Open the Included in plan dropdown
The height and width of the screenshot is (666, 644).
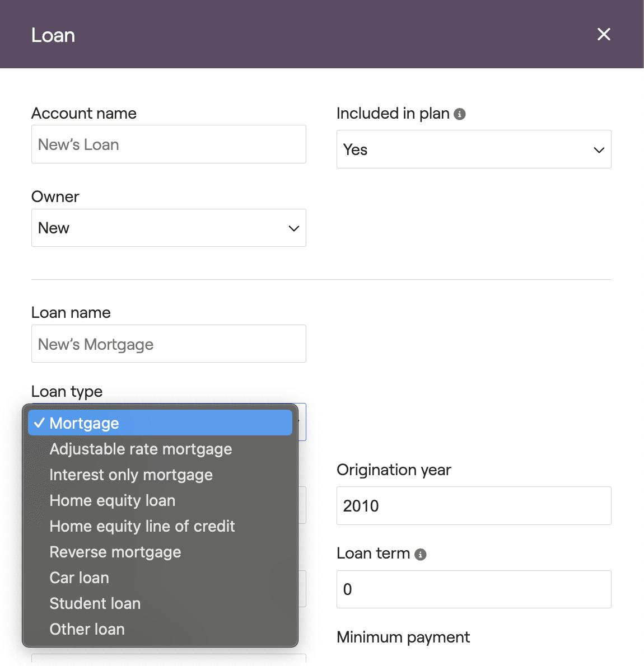[474, 149]
